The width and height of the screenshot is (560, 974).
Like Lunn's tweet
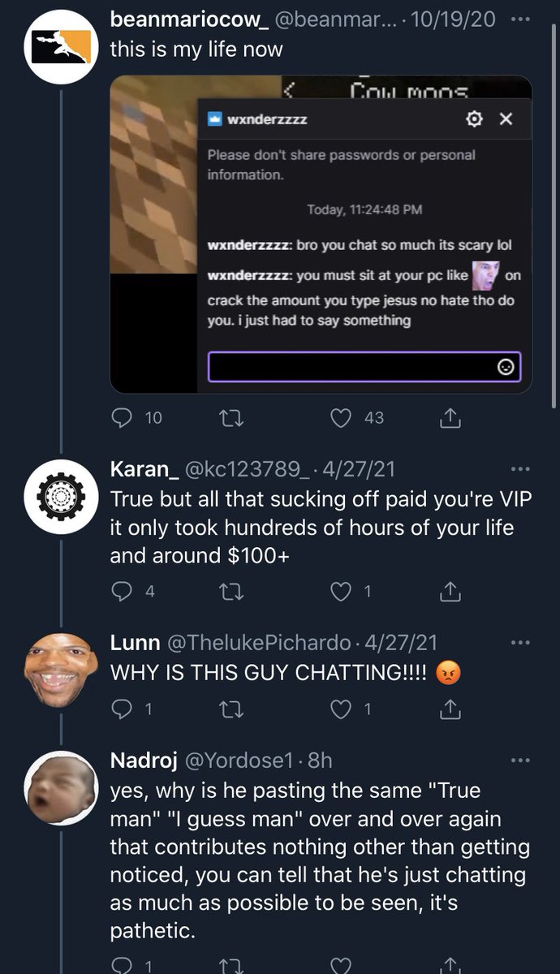tap(342, 709)
